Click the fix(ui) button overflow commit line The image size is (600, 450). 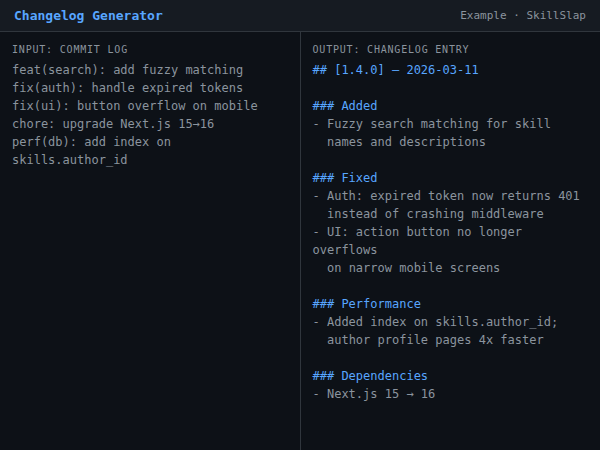coord(135,106)
